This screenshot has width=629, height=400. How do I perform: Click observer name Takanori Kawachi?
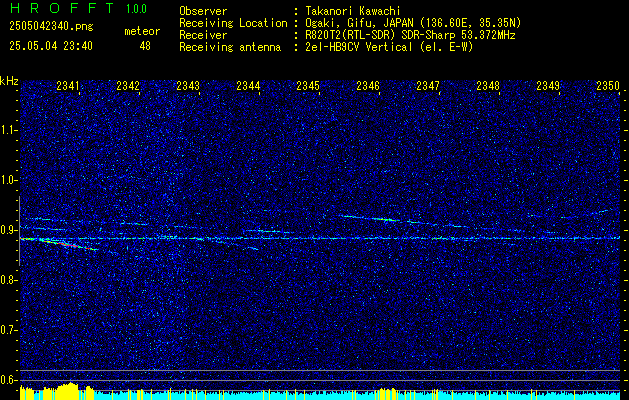(353, 11)
